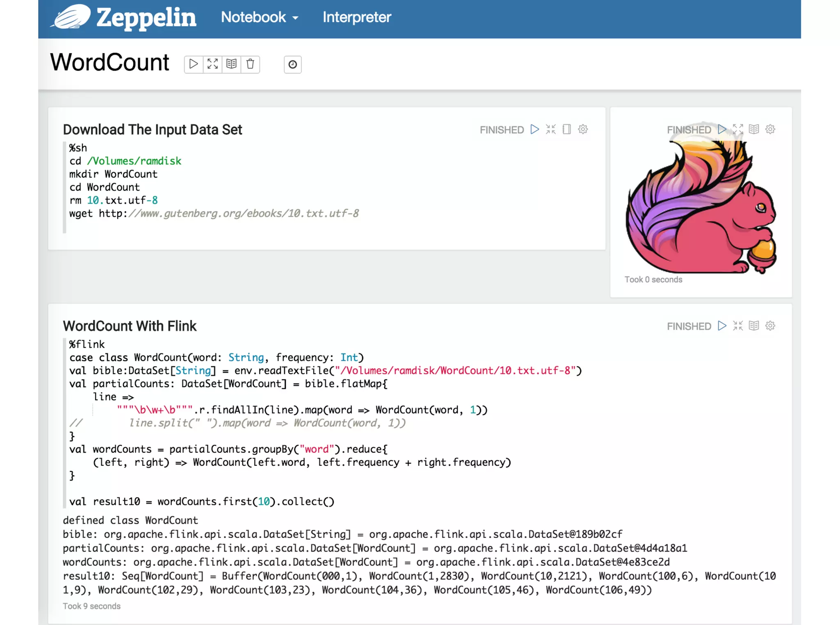The height and width of the screenshot is (625, 840).
Task: Show output of Download Input Data paragraph
Action: (x=567, y=130)
